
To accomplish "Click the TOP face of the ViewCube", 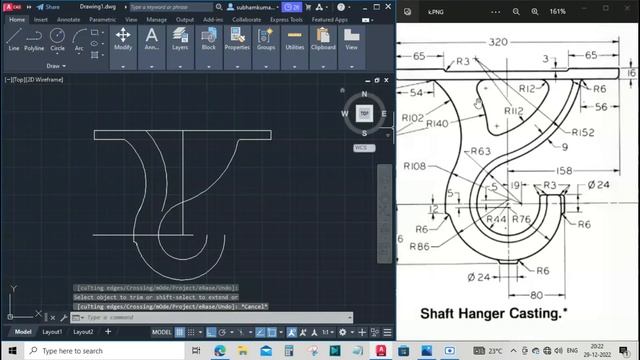I will (364, 113).
